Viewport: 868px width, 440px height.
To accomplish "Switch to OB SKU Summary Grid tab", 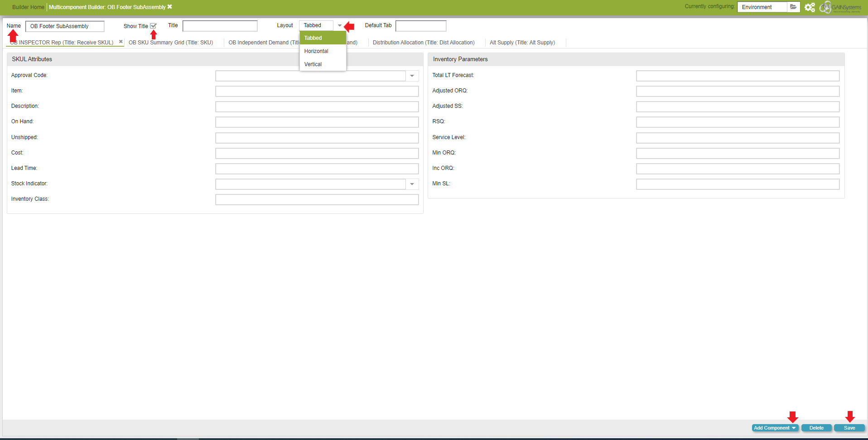I will 171,43.
